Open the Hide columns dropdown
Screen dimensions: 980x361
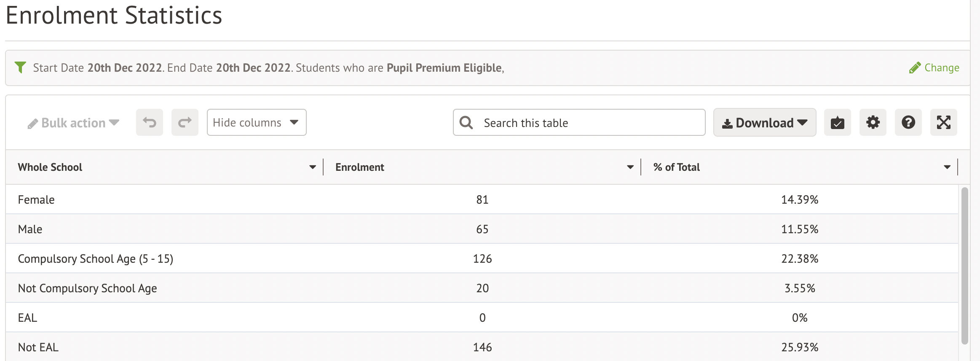point(256,123)
